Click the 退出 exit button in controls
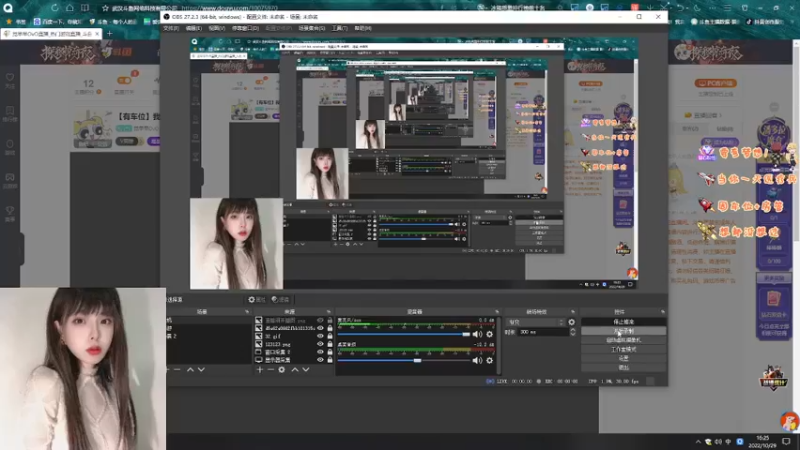Viewport: 800px width, 450px height. (623, 367)
